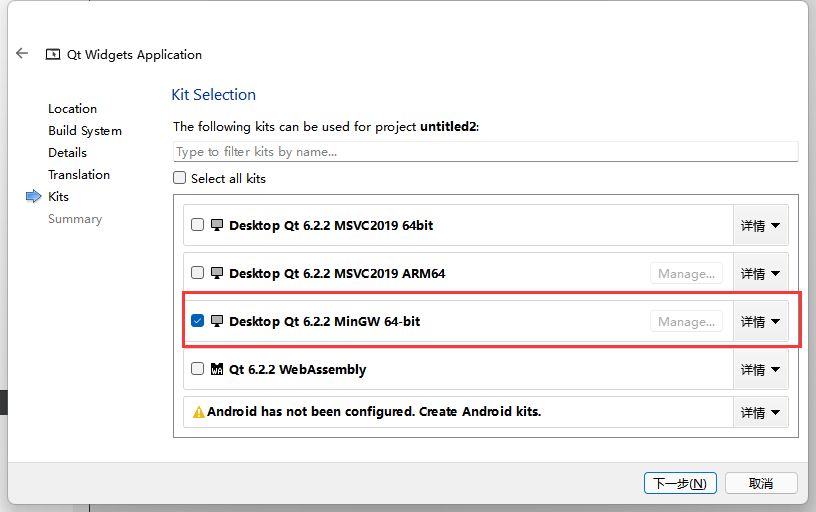The height and width of the screenshot is (512, 816).
Task: Click the Android warning triangle icon
Action: 198,412
